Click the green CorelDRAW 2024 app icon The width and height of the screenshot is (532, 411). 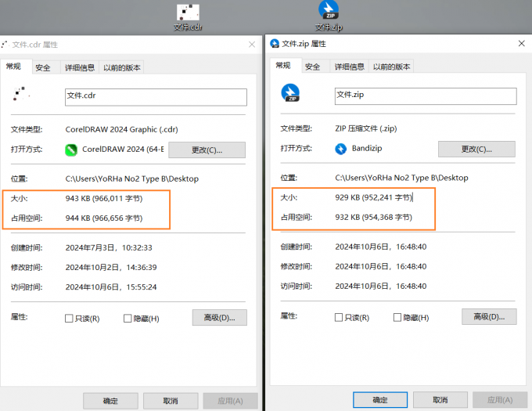[x=71, y=150]
